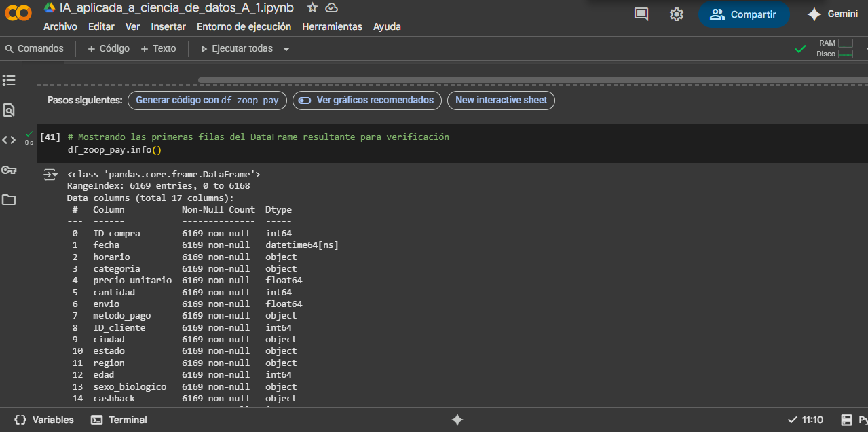868x432 pixels.
Task: Click the Compartir share button
Action: click(x=744, y=14)
